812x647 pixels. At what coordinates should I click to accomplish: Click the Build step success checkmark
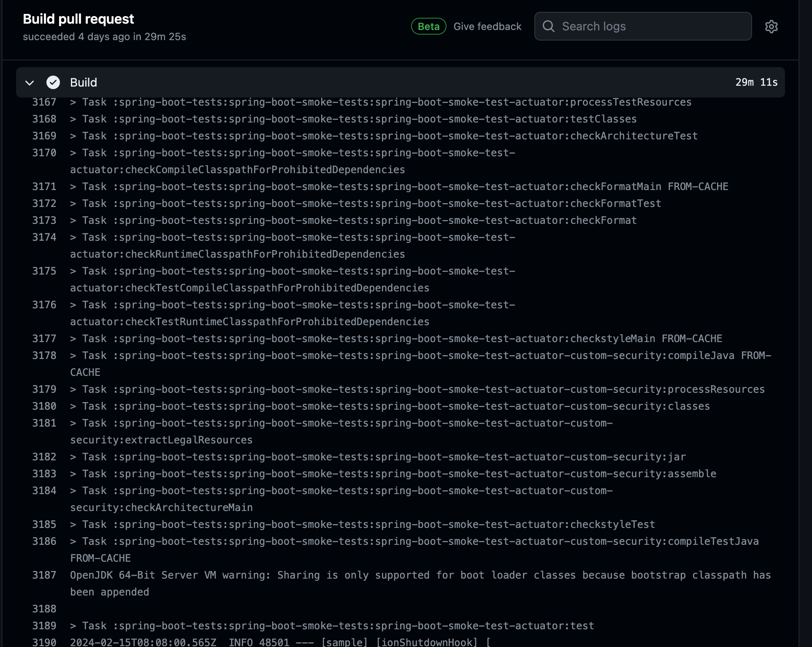pyautogui.click(x=53, y=82)
